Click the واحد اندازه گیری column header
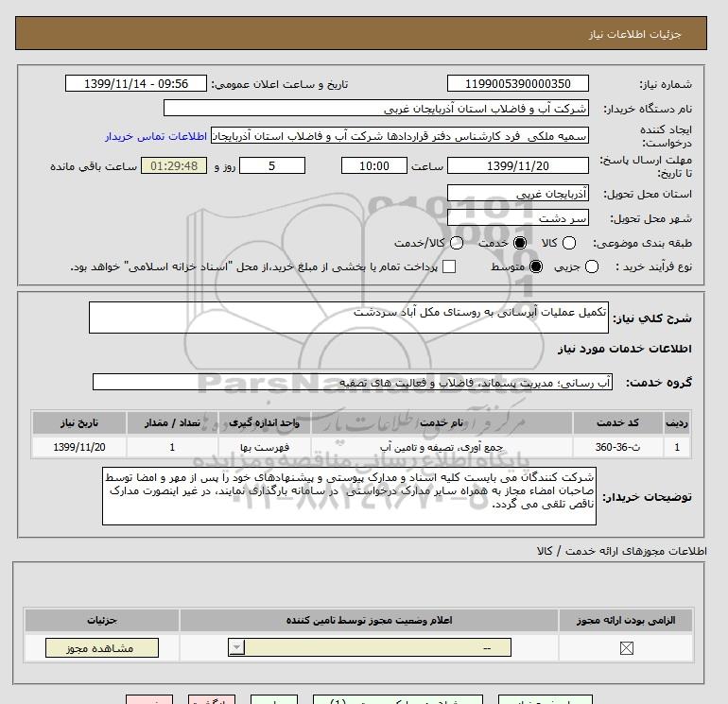728x704 pixels. coord(265,422)
